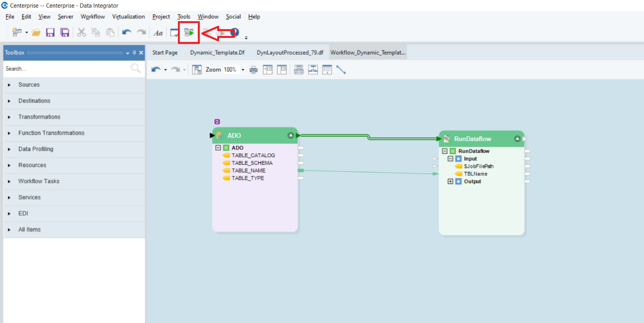Click the Start Workflow run icon
The width and height of the screenshot is (644, 323).
[x=189, y=32]
